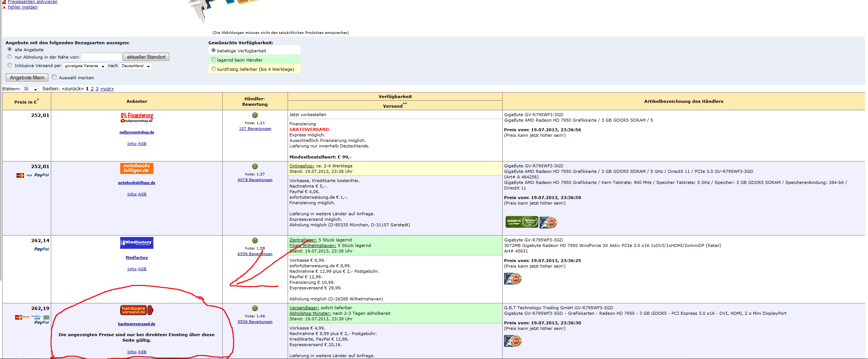Click the MasterCard icon in the notebooksbilliger row
Screen dimensions: 868x359
(x=20, y=175)
